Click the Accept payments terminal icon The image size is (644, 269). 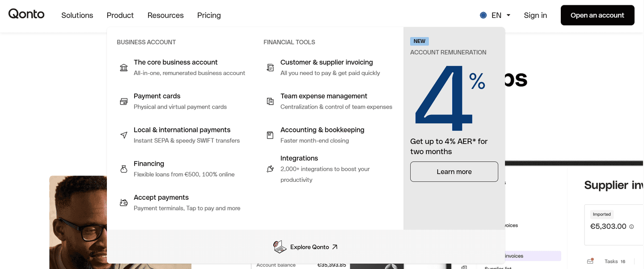coord(124,203)
